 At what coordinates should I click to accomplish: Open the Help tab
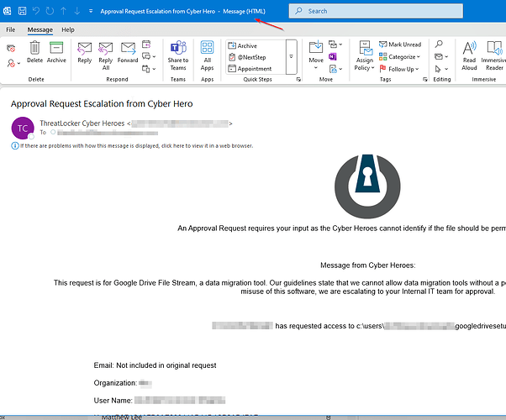tap(68, 29)
